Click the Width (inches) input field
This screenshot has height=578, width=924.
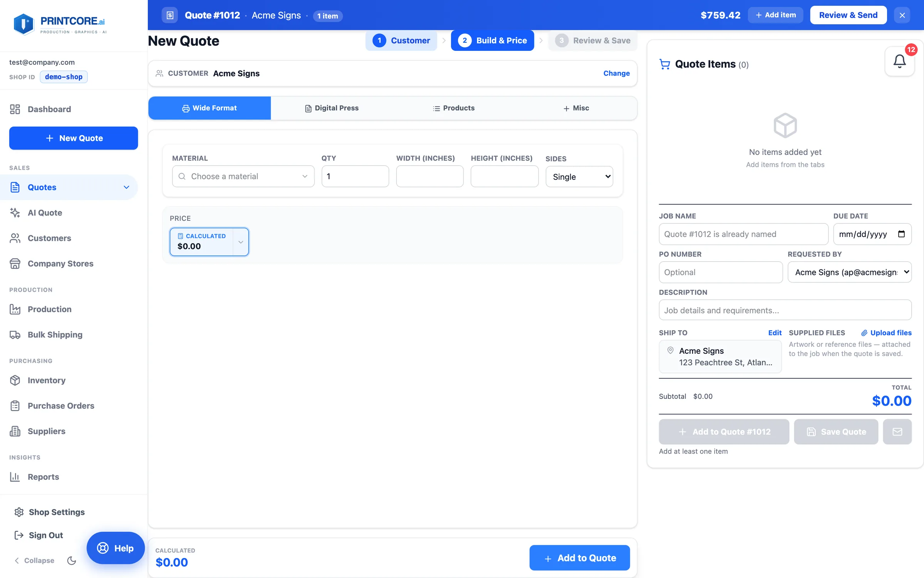coord(430,176)
